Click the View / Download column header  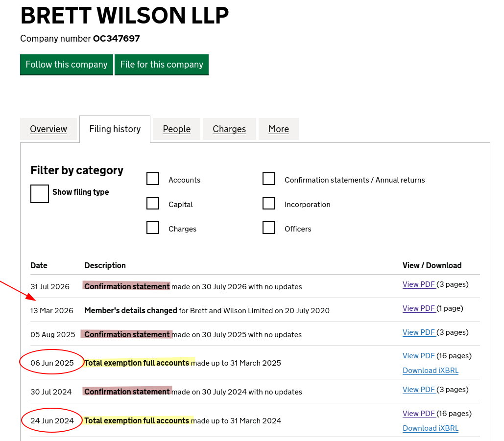(x=432, y=265)
